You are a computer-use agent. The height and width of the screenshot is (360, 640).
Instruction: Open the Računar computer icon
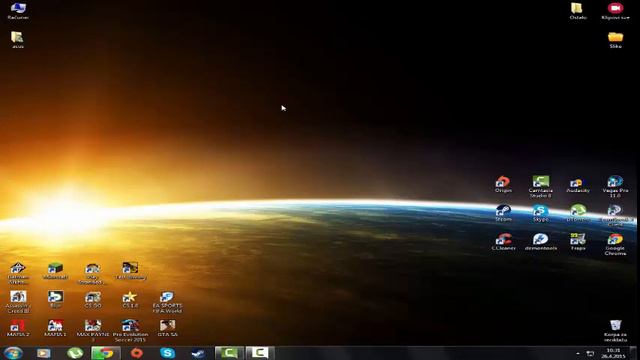[x=18, y=11]
